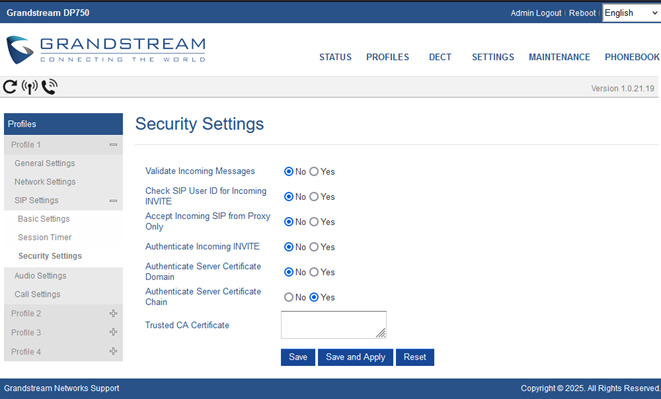
Task: Open the MAINTENANCE menu
Action: pos(559,57)
